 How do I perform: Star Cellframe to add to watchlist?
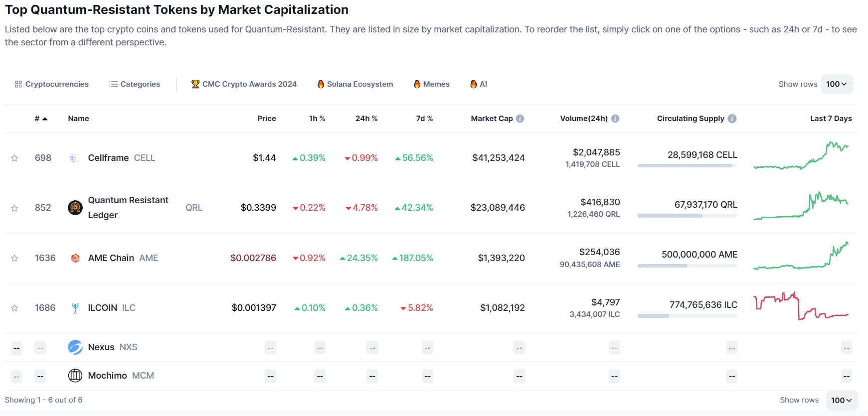[14, 158]
